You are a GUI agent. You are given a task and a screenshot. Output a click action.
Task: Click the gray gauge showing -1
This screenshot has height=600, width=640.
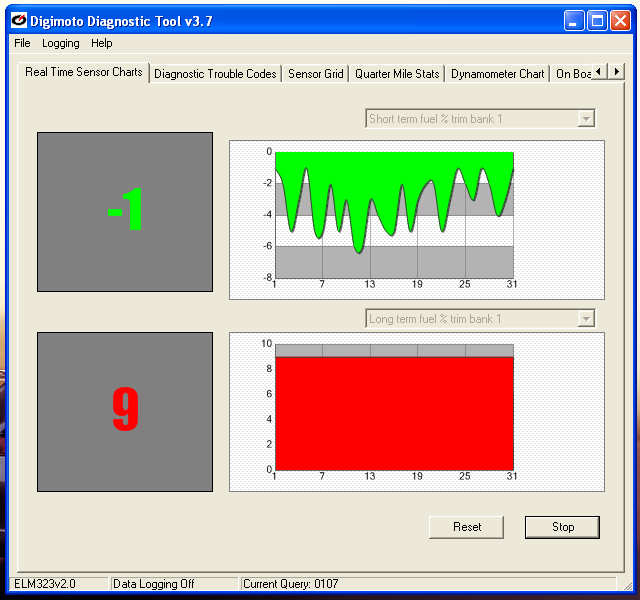tap(125, 212)
